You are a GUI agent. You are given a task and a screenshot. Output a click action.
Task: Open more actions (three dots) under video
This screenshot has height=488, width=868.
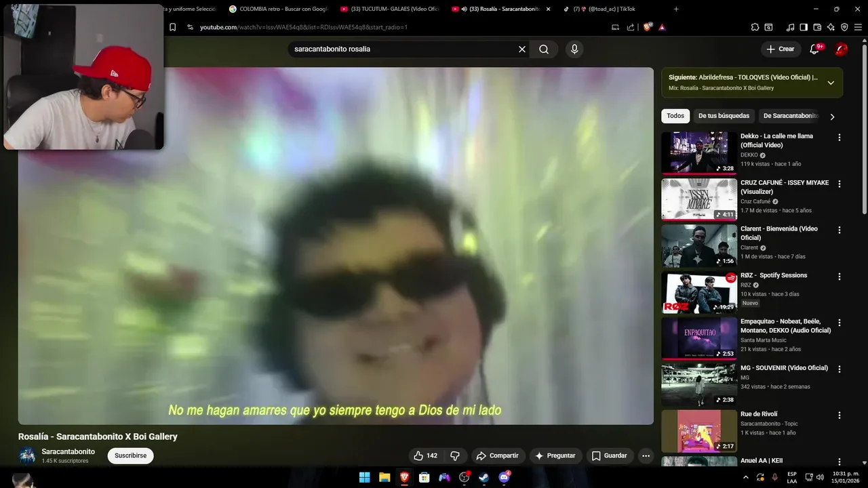click(646, 455)
